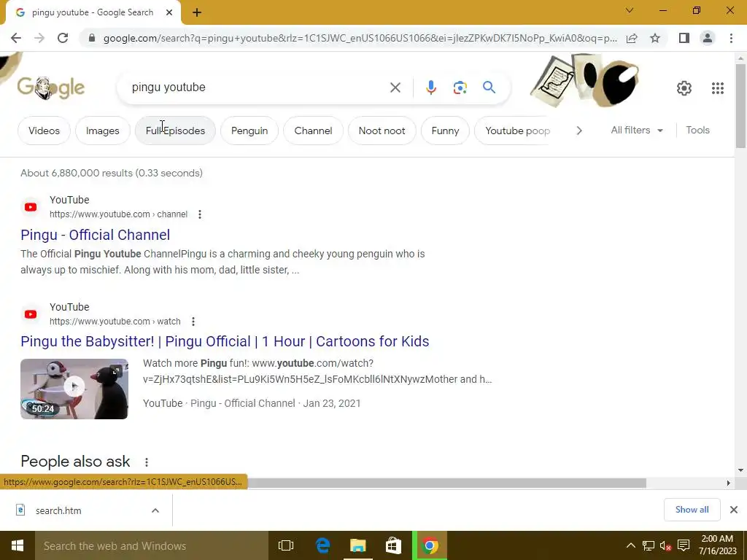Open the taskbar clock and date
This screenshot has height=560, width=747.
(x=718, y=545)
